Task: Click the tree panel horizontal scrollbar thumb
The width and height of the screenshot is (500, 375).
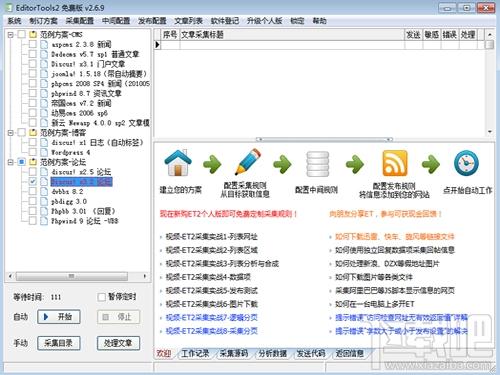Action: pos(72,276)
